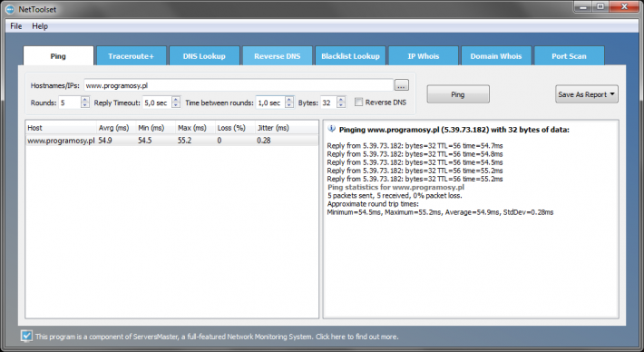This screenshot has height=352, width=644.
Task: Open the Help menu
Action: (40, 26)
